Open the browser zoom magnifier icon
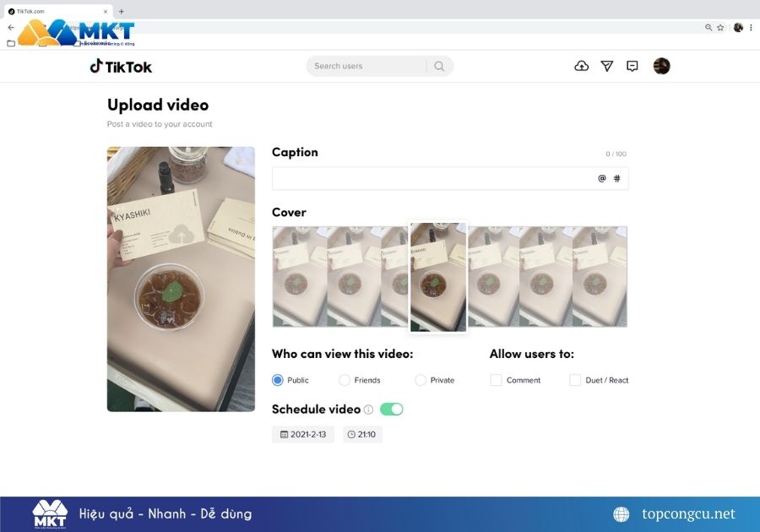Image resolution: width=760 pixels, height=532 pixels. click(x=708, y=28)
